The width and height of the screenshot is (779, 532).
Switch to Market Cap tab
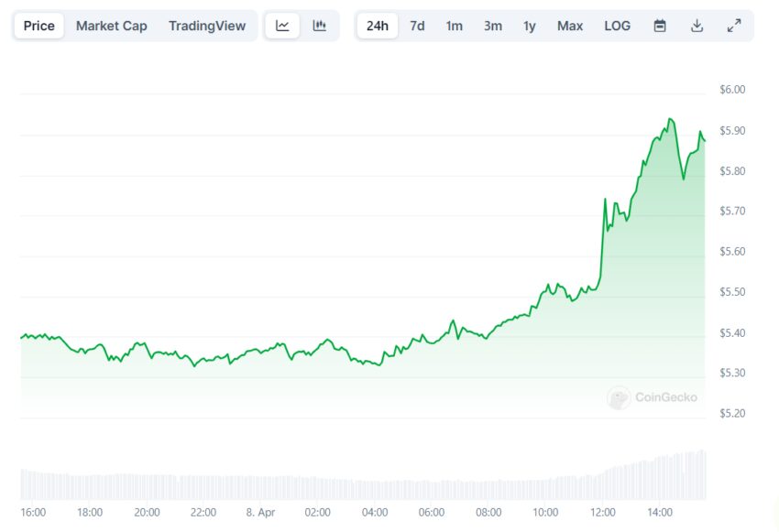(x=111, y=26)
